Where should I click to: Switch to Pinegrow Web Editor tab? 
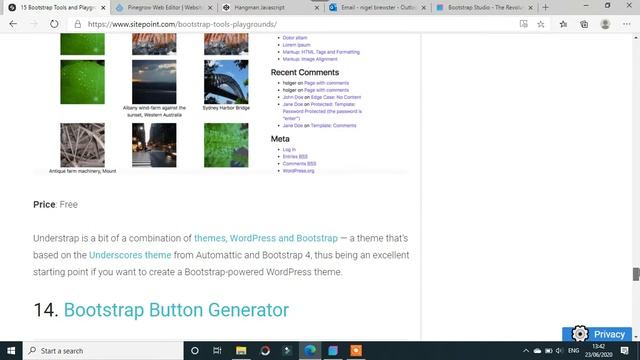click(x=164, y=7)
